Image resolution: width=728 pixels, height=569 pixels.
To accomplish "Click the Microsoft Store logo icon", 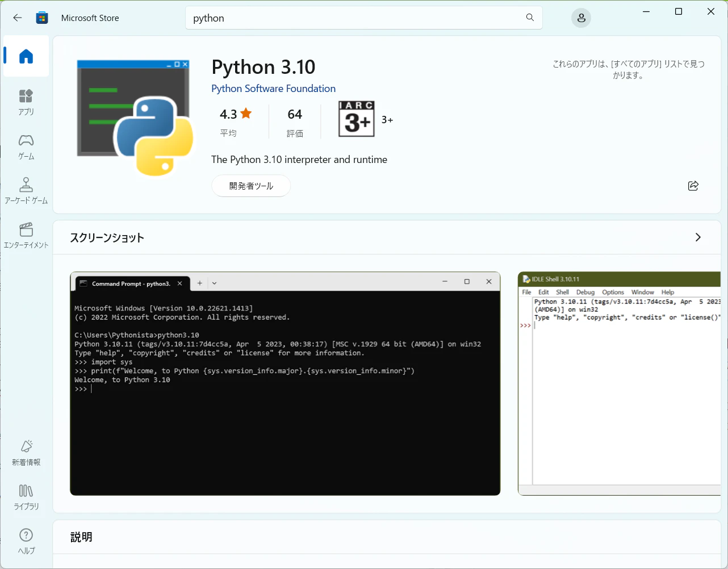I will 42,18.
